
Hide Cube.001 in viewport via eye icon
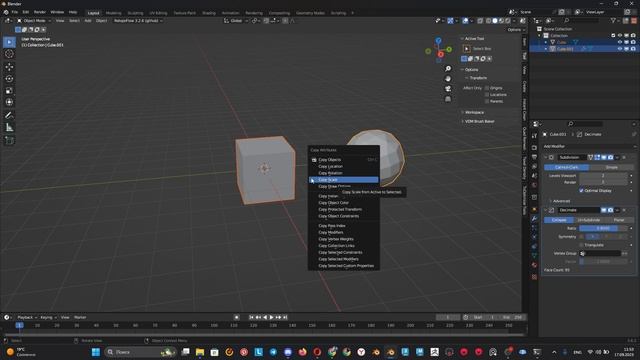coord(620,49)
